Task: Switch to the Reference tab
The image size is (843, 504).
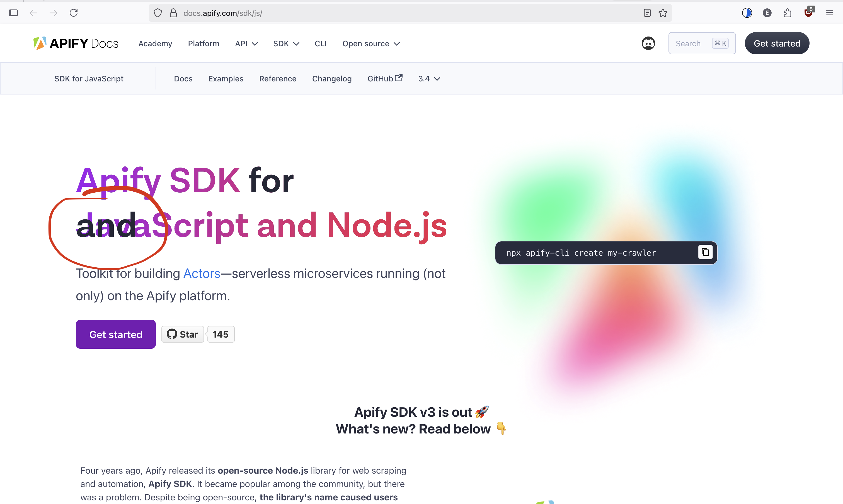Action: pos(277,79)
